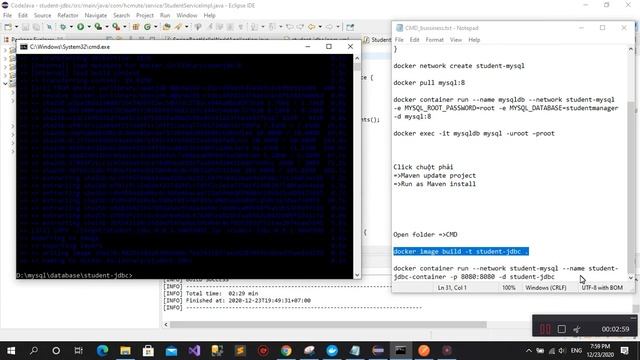This screenshot has width=640, height=360.
Task: Launch Microsoft Edge from taskbar
Action: tap(102, 351)
